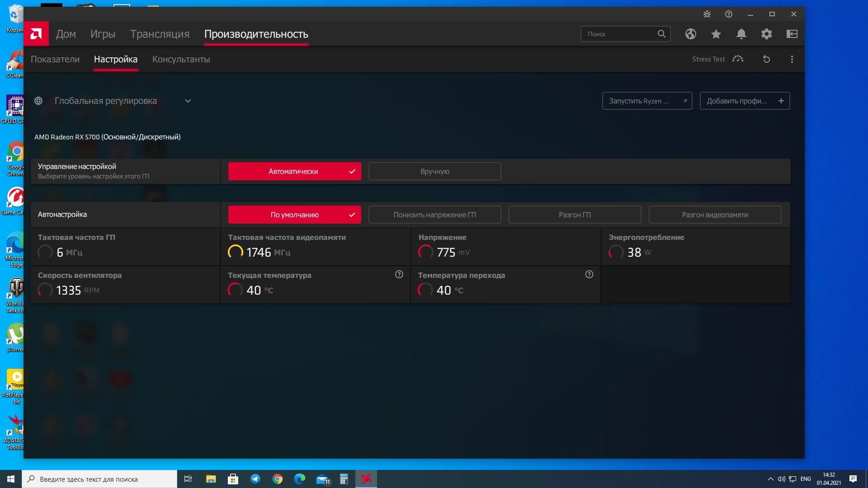Select Вручную tuning control mode
Image resolution: width=868 pixels, height=488 pixels.
434,171
